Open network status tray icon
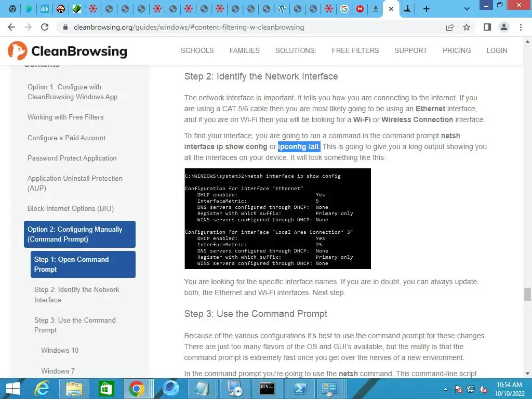 pyautogui.click(x=471, y=389)
